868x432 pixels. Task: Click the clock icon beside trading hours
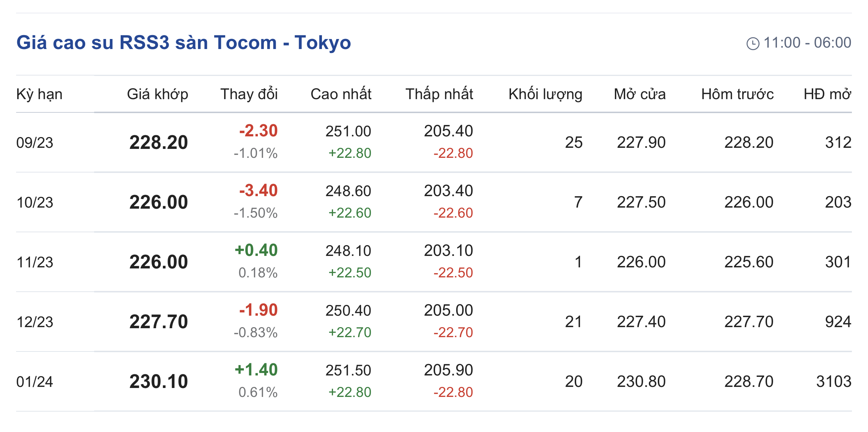click(752, 44)
